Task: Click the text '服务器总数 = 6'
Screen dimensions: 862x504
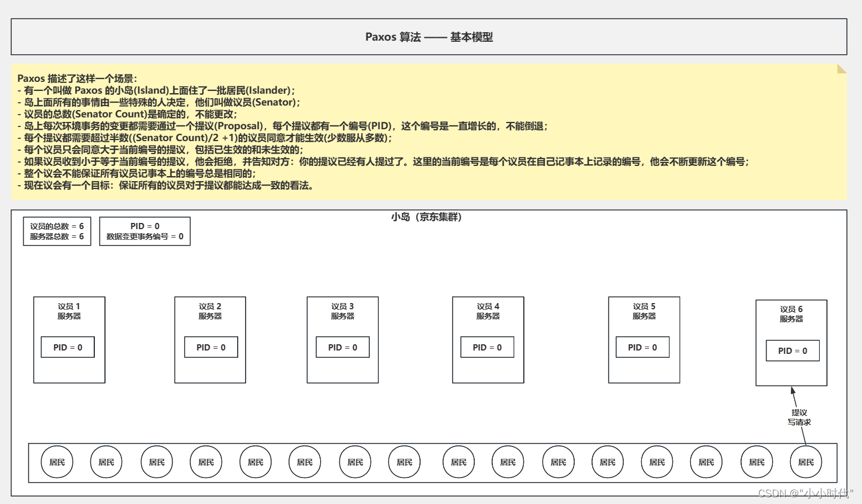Action: point(57,236)
